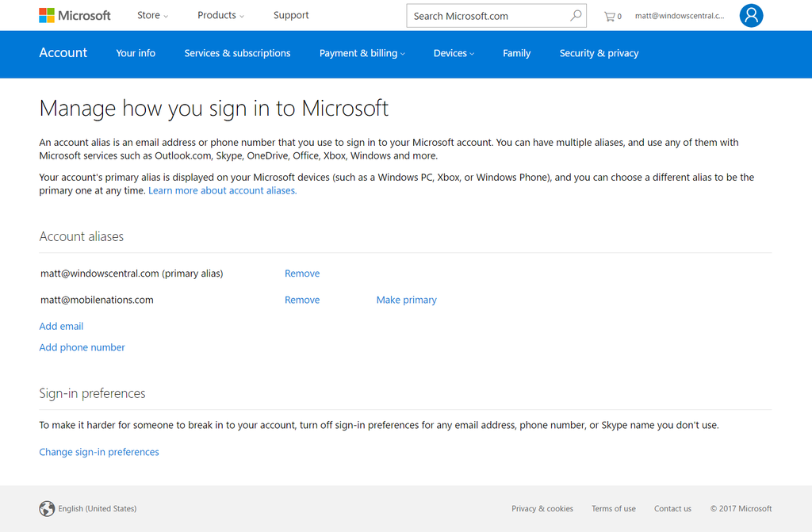The height and width of the screenshot is (532, 812).
Task: Open the Payment & billing dropdown
Action: [362, 53]
